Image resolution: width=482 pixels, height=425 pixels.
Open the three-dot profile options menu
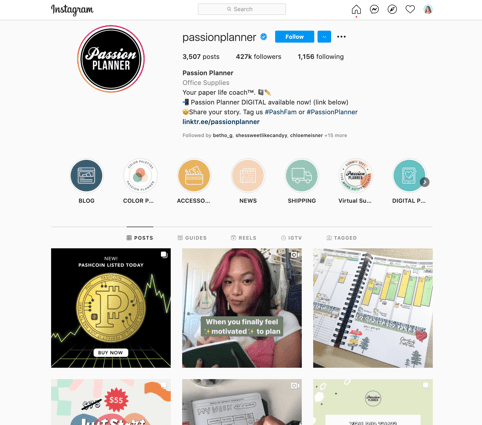click(341, 37)
